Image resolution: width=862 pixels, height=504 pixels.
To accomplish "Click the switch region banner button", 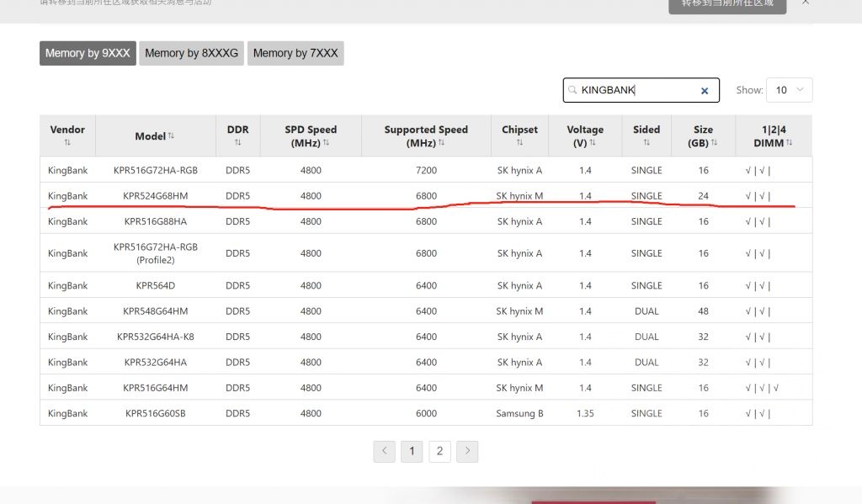I will point(727,4).
